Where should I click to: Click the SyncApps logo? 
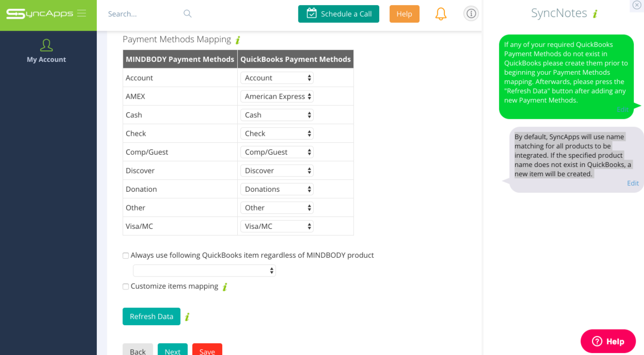point(39,14)
